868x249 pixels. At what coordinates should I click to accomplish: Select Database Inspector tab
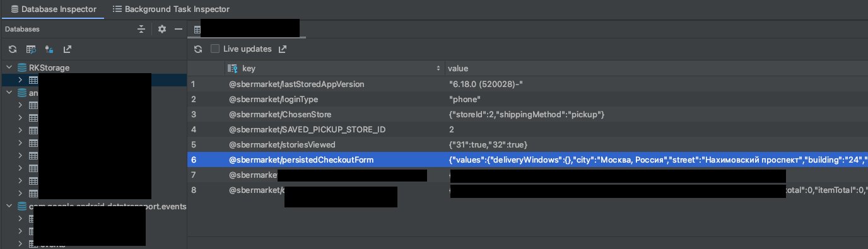52,9
